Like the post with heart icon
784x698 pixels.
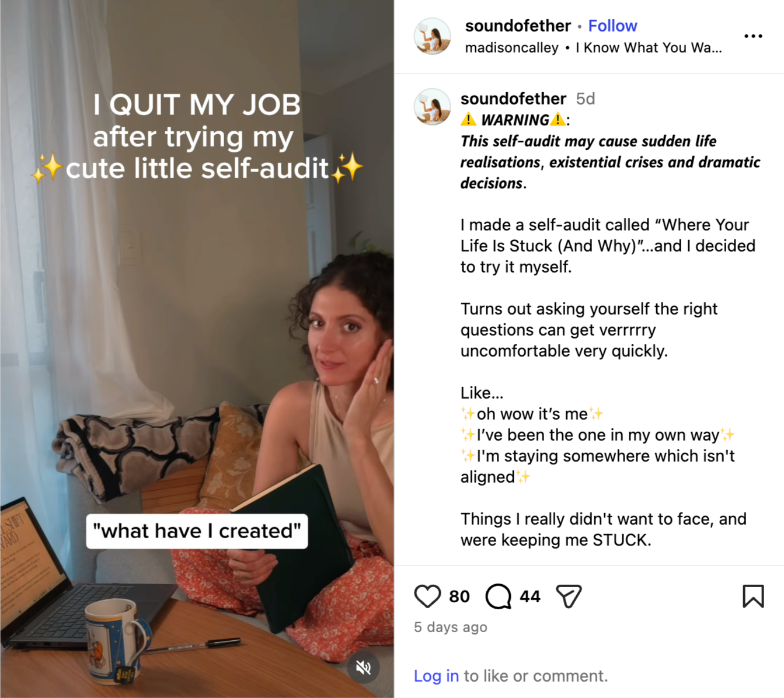tap(427, 596)
